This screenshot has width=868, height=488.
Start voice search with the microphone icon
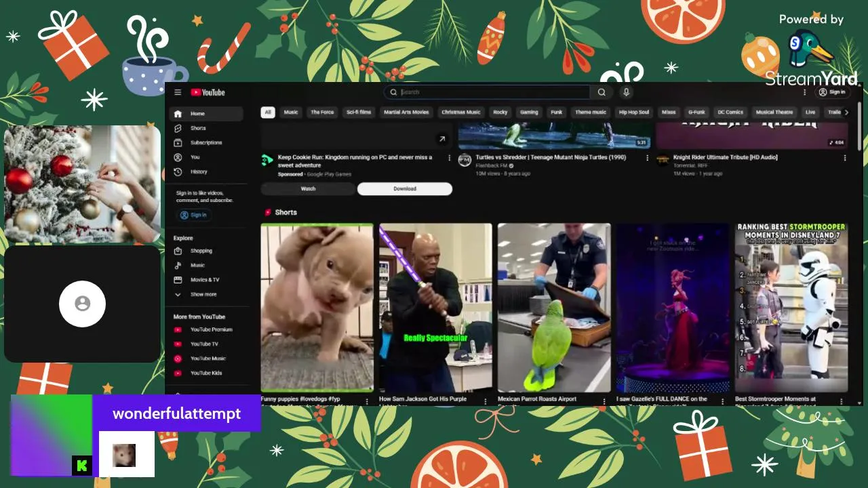pyautogui.click(x=626, y=92)
